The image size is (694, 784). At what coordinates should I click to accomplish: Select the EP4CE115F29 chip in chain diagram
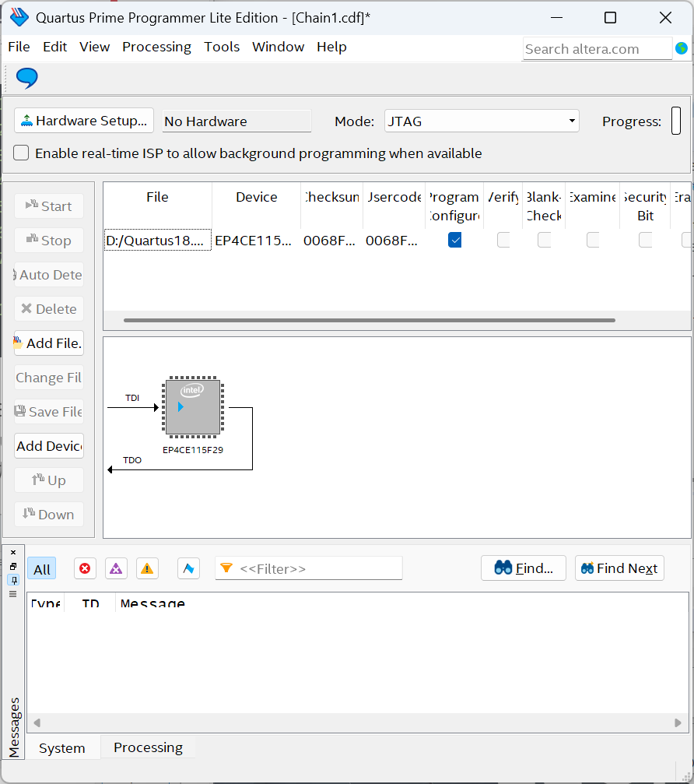193,407
